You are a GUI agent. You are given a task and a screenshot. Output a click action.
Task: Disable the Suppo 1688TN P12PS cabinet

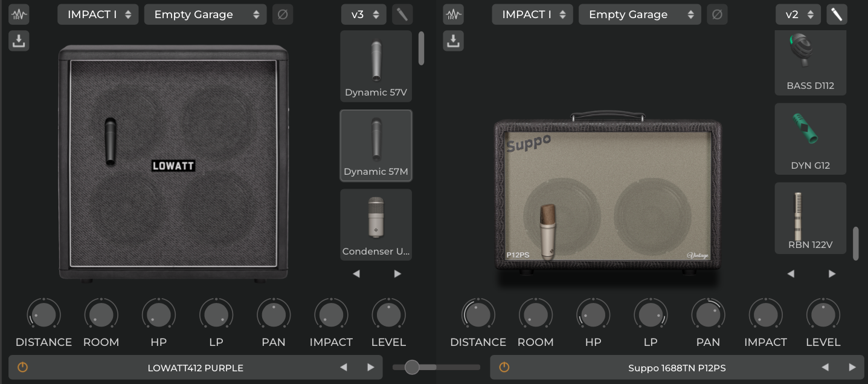(x=504, y=367)
